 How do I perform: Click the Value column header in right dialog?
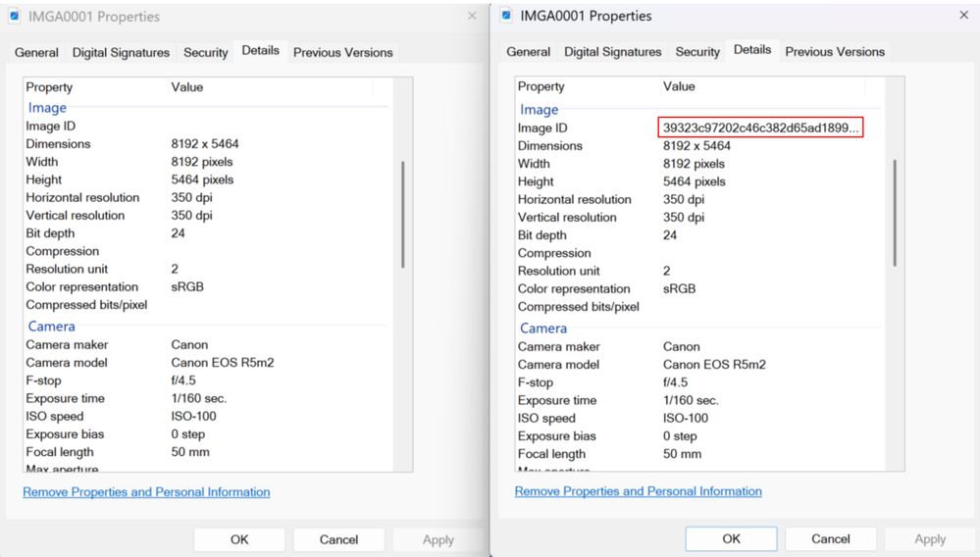(679, 86)
